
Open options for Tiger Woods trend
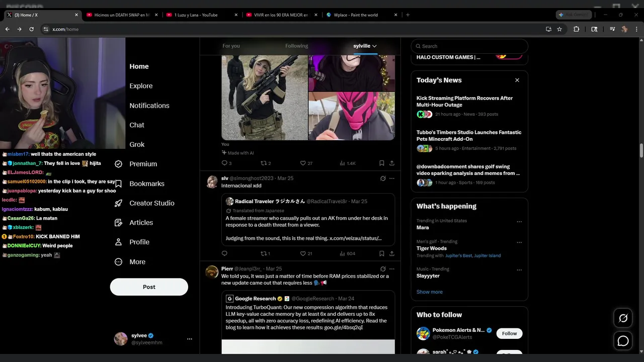(x=519, y=242)
